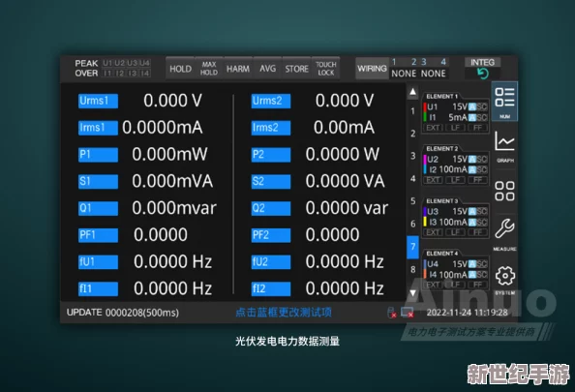Switch to display page 1
Viewport: 575px width, 392px height.
click(413, 111)
